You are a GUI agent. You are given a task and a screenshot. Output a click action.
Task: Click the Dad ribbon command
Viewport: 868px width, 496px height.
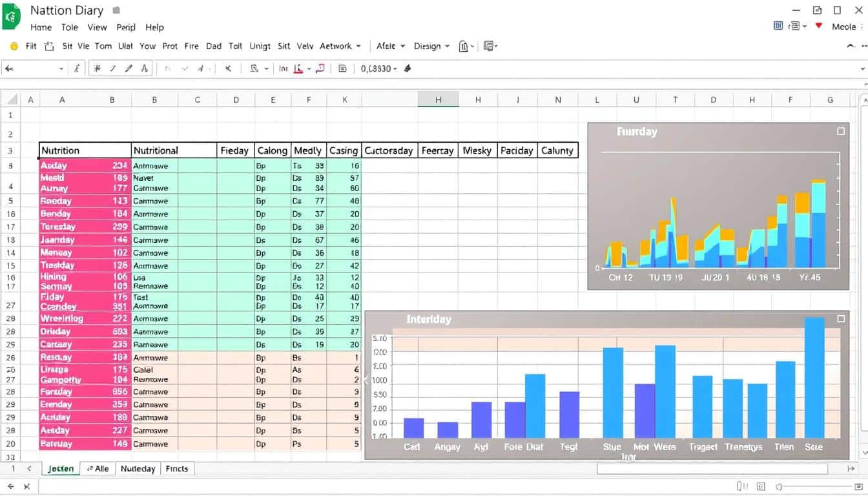[x=214, y=46]
